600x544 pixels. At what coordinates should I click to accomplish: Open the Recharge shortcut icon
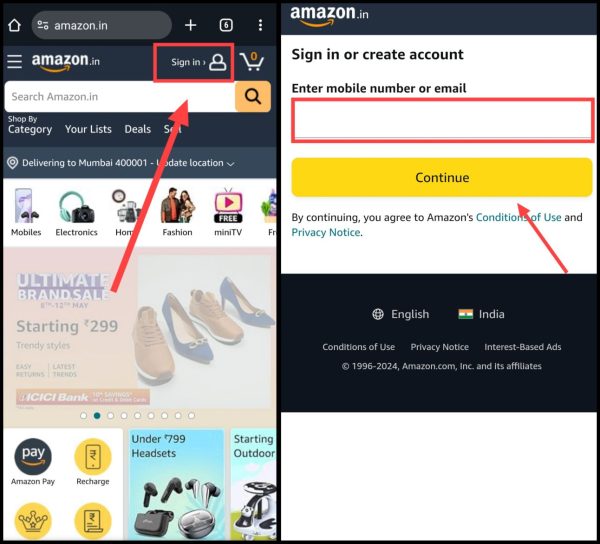(x=93, y=456)
